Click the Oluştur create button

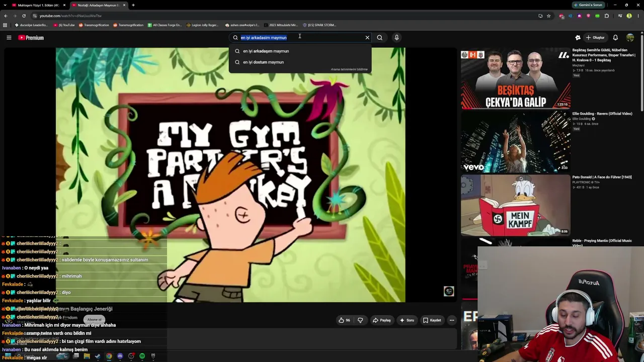pyautogui.click(x=595, y=38)
